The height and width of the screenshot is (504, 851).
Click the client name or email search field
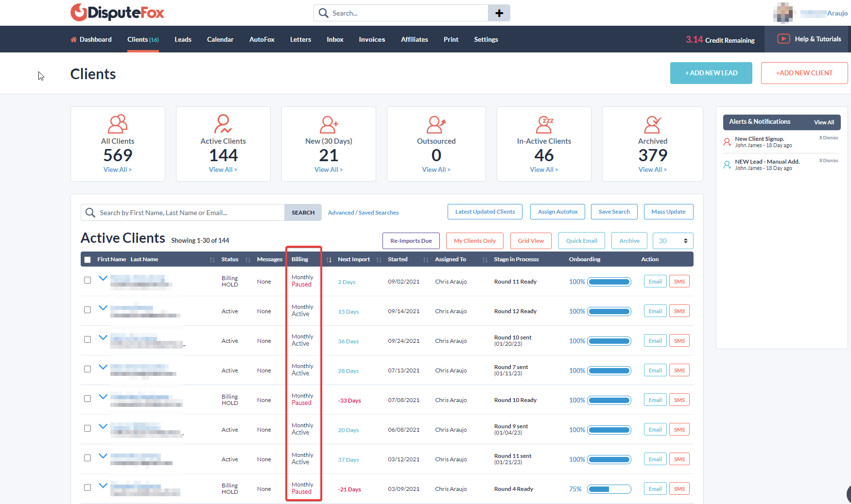pos(190,213)
